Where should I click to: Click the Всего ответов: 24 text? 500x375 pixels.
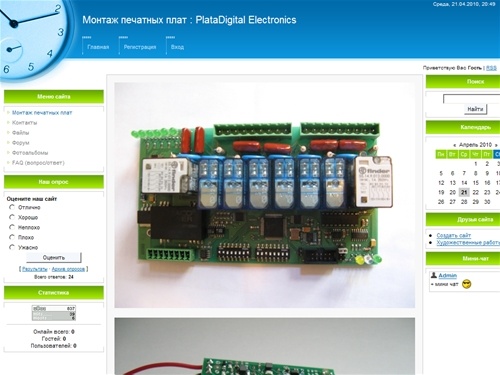pyautogui.click(x=54, y=277)
